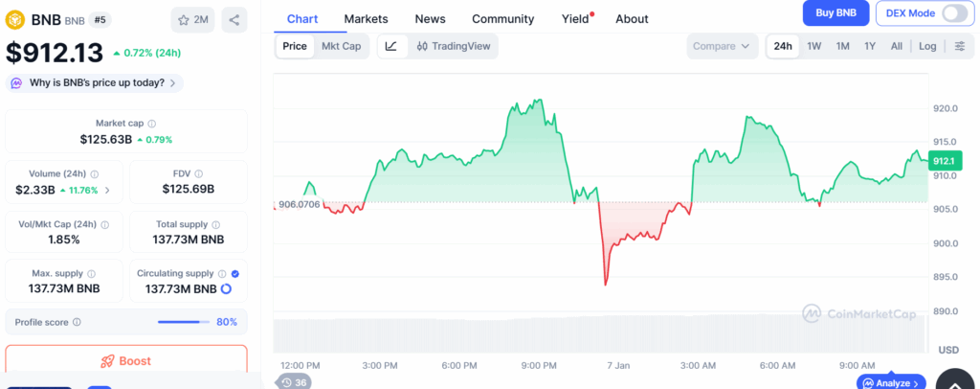Go to the Yield tab

pos(575,19)
